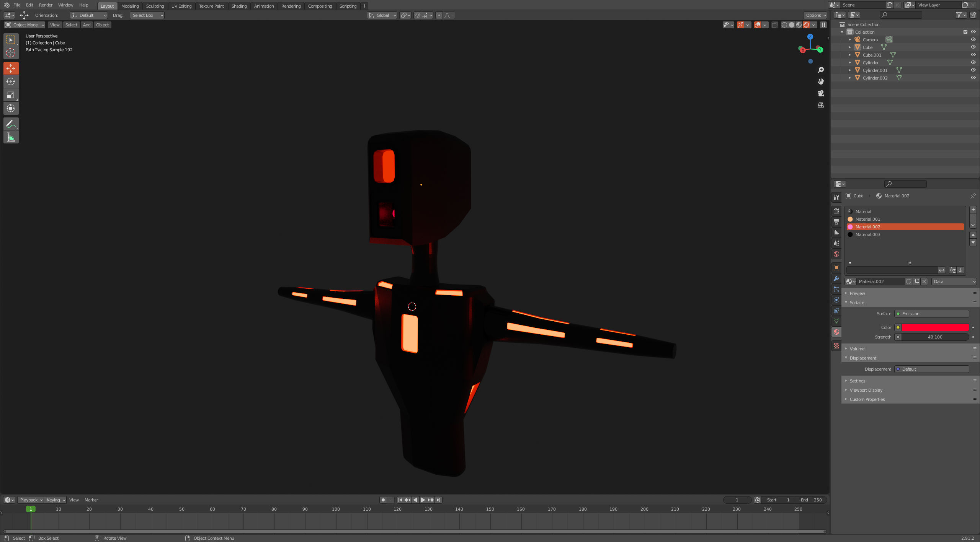Toggle X-ray mode in viewport
The image size is (980, 542).
pos(774,25)
